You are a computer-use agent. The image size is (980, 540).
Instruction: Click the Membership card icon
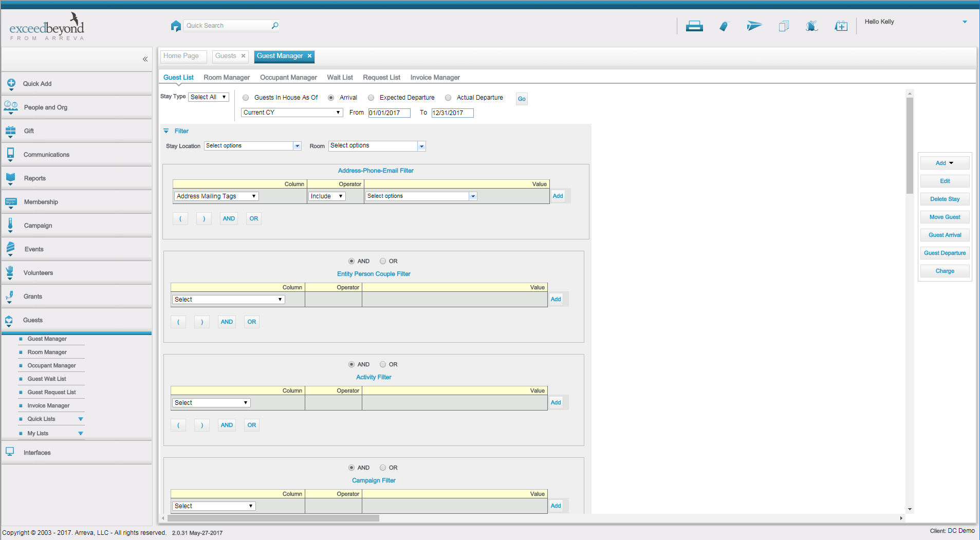coord(11,202)
